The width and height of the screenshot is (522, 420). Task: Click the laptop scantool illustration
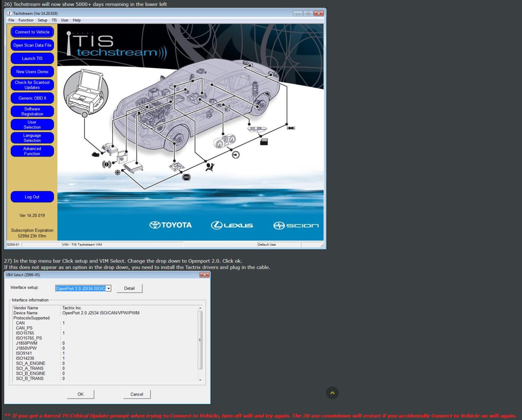[x=86, y=92]
